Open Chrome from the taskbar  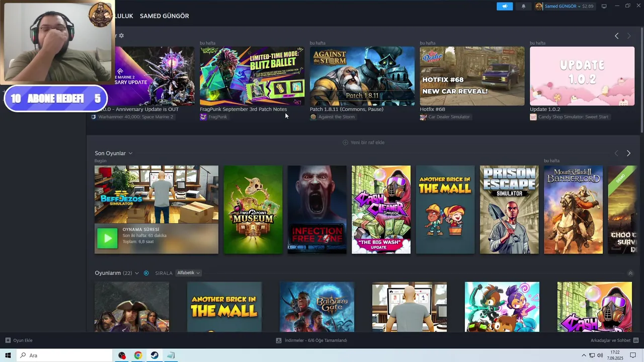pos(138,355)
